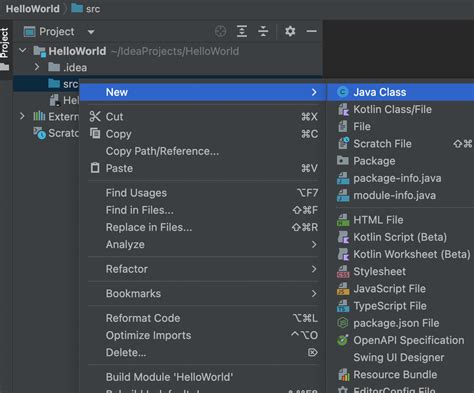474x393 pixels.
Task: Click the Delete key icon beside Delete…
Action: coord(313,352)
